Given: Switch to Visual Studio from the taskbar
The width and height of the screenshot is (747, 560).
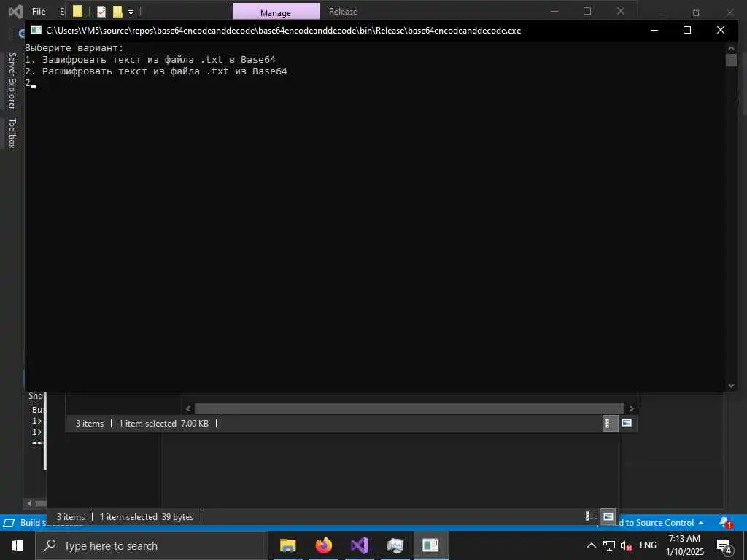Looking at the screenshot, I should coord(359,545).
